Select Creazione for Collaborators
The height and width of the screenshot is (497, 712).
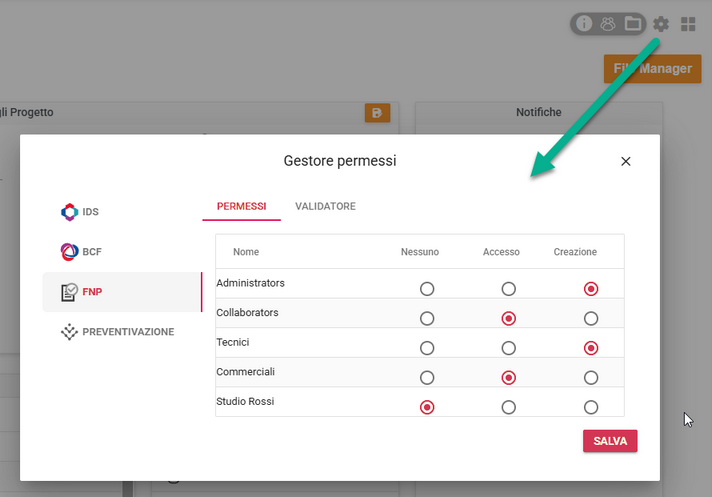pyautogui.click(x=591, y=319)
